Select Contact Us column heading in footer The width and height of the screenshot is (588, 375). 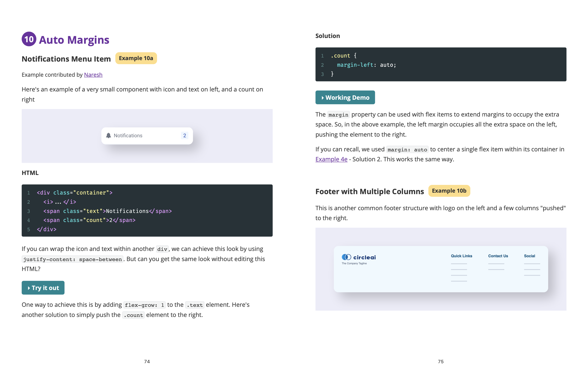click(498, 256)
